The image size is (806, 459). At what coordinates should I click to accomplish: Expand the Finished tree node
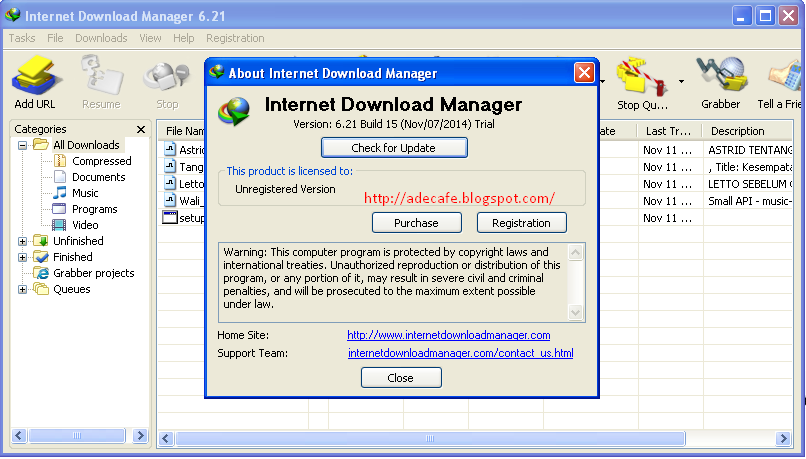point(22,257)
